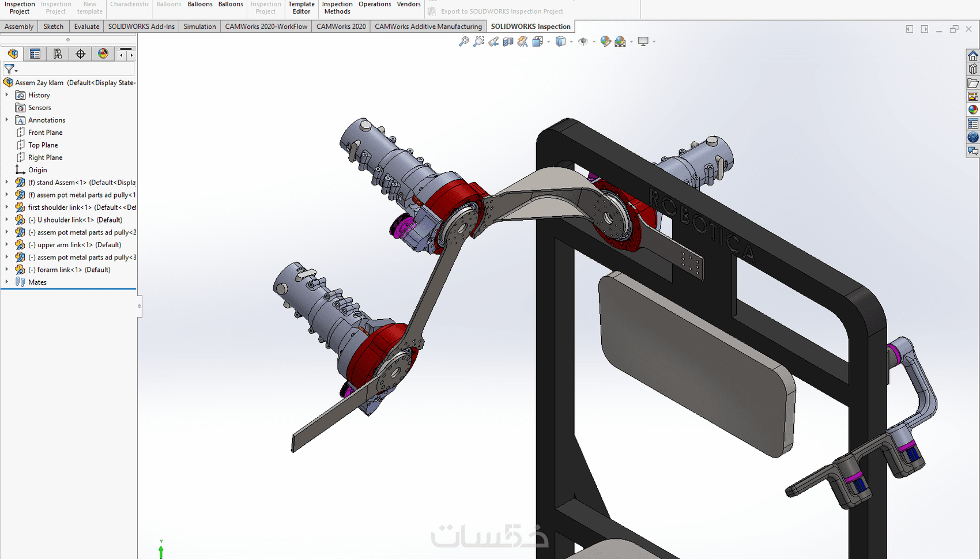Open the Hide/Show Items dropdown arrow

[594, 41]
